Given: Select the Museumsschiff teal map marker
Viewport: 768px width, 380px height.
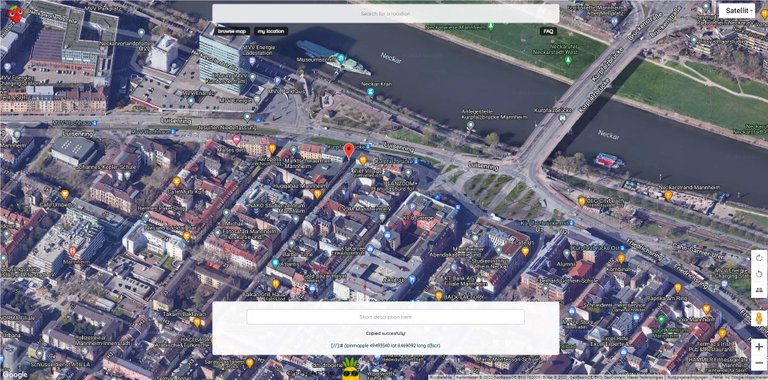Looking at the screenshot, I should click(x=341, y=58).
